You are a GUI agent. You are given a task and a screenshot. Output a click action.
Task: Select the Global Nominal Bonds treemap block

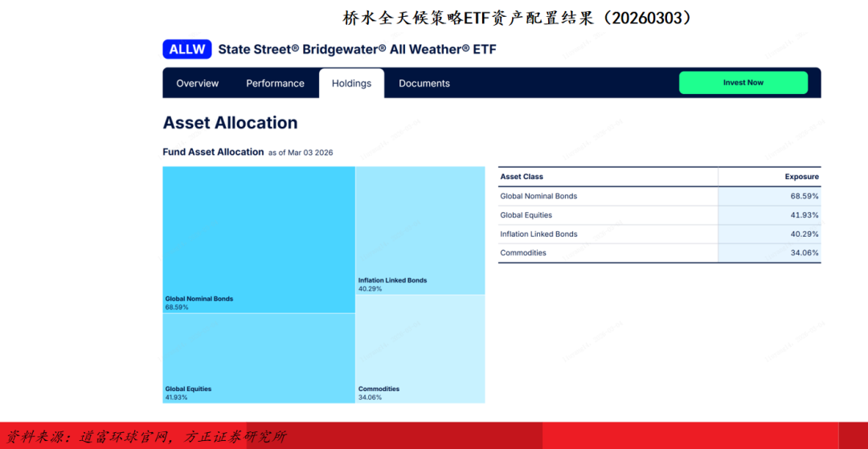[x=259, y=239]
